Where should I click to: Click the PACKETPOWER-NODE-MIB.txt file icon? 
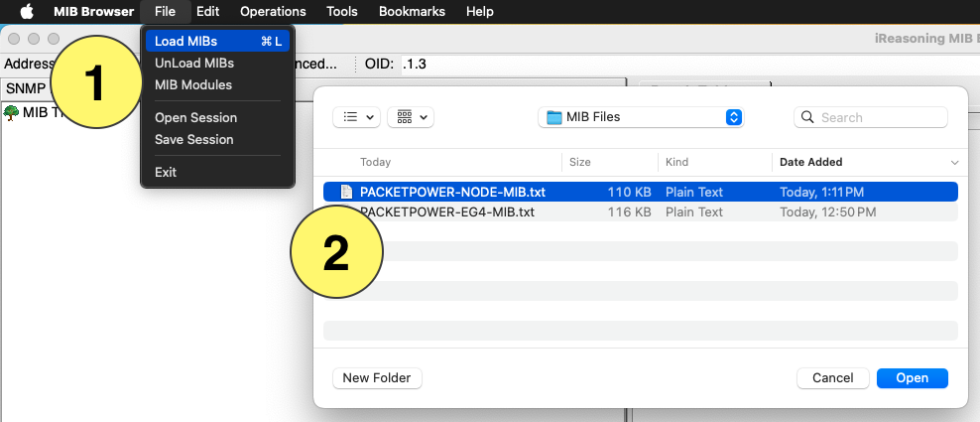pos(346,192)
